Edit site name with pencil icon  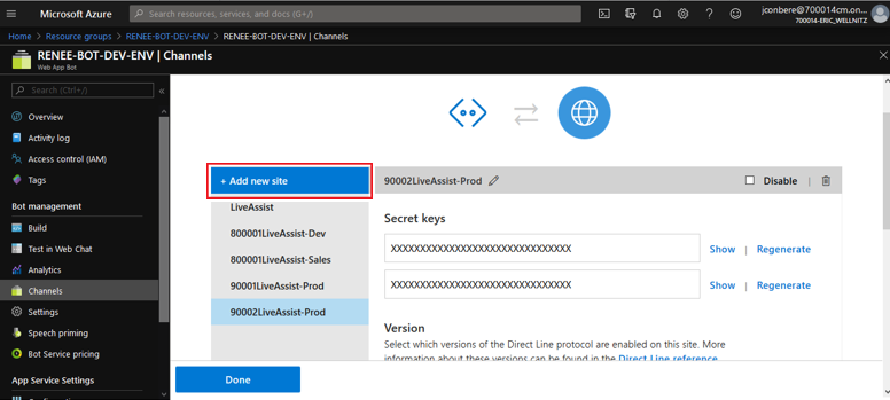point(494,181)
